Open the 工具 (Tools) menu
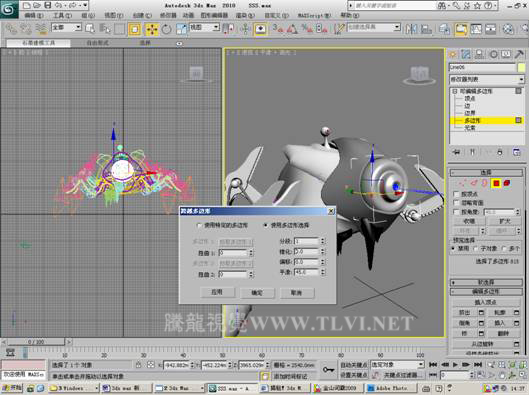The width and height of the screenshot is (529, 395). point(62,16)
